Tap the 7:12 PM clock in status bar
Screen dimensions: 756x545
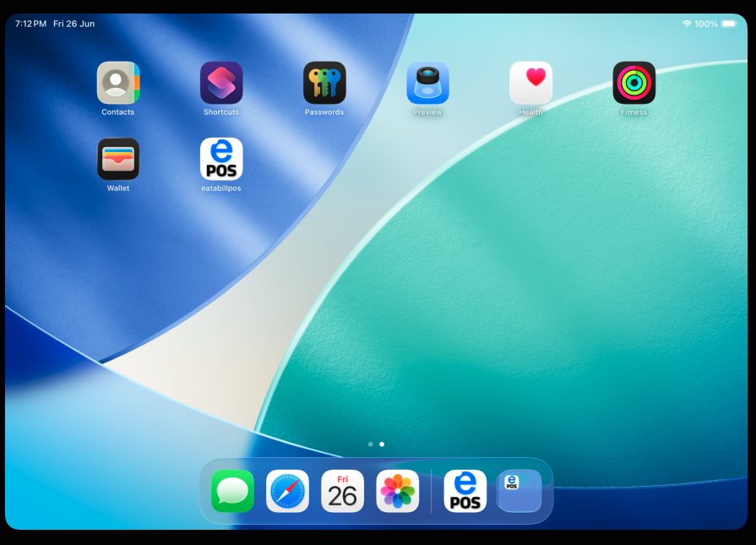(31, 24)
